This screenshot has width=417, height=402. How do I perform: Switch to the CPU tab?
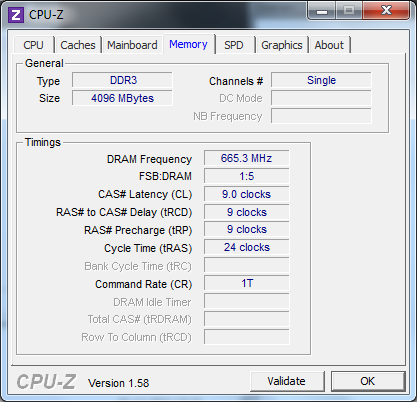(x=33, y=45)
